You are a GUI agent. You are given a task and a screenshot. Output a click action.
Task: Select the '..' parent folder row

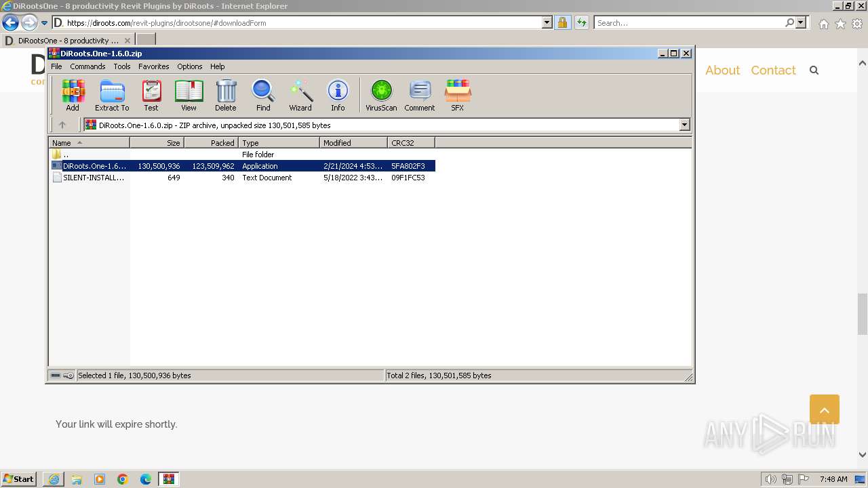[242, 155]
